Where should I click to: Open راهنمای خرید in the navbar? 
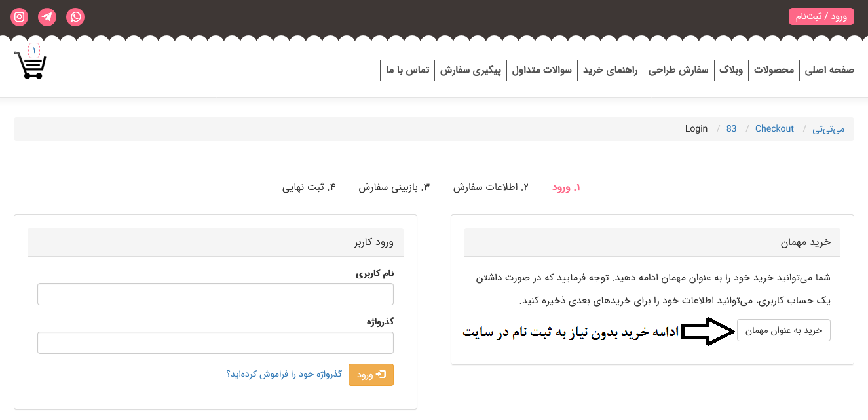tap(610, 69)
